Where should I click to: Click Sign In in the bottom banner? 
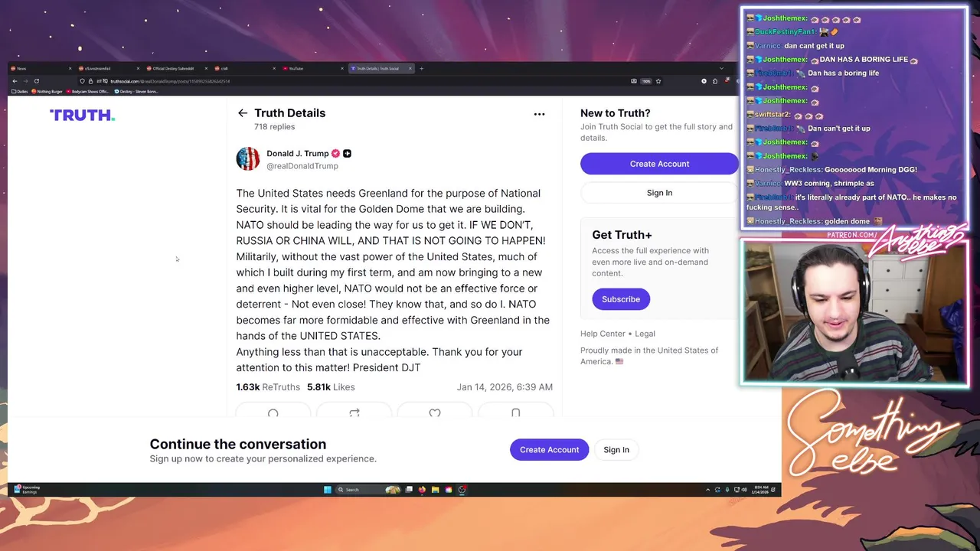(616, 450)
